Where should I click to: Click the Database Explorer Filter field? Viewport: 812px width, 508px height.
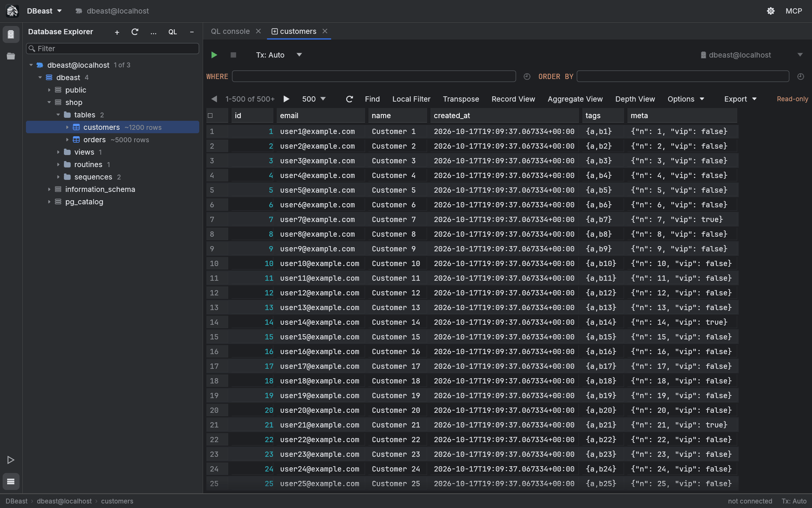[x=112, y=49]
